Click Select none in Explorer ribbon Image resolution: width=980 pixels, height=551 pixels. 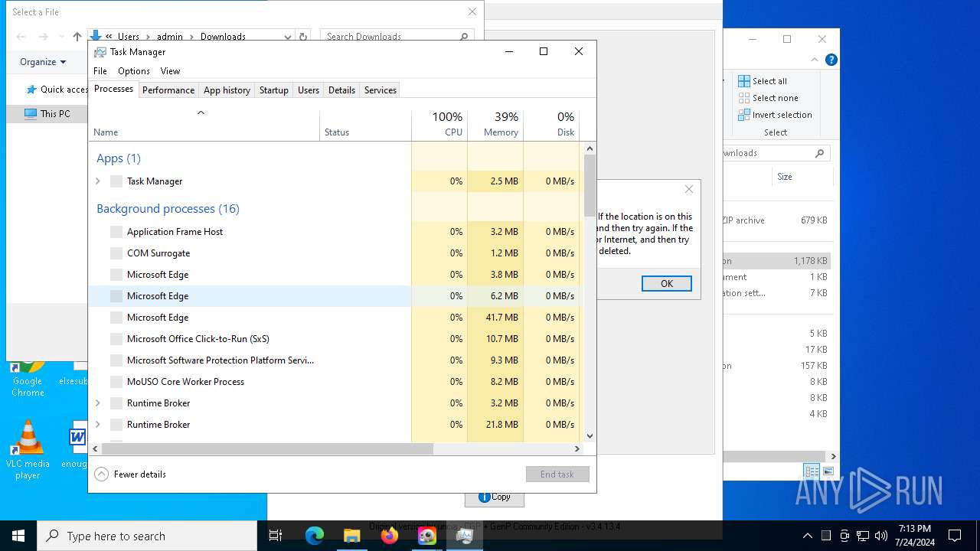pyautogui.click(x=768, y=98)
